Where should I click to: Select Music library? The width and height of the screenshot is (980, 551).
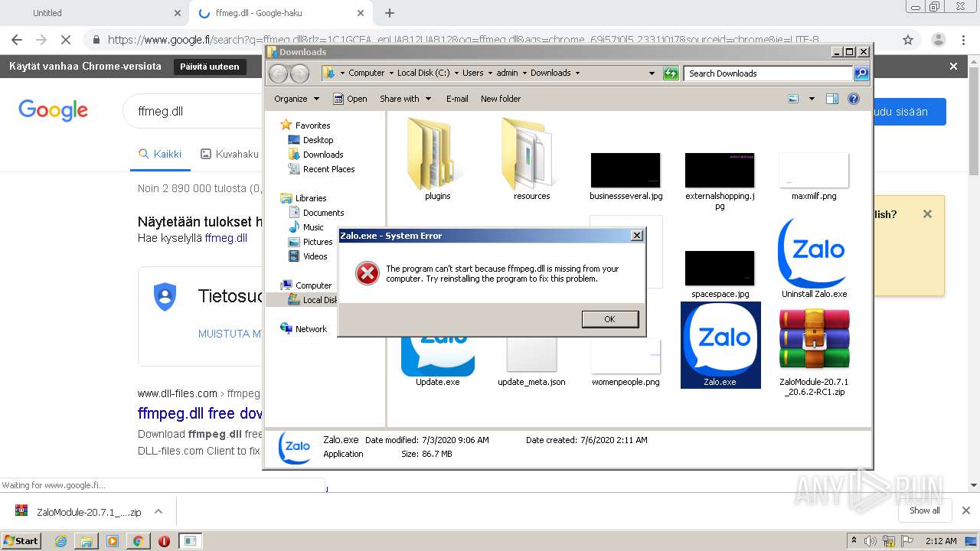[306, 227]
